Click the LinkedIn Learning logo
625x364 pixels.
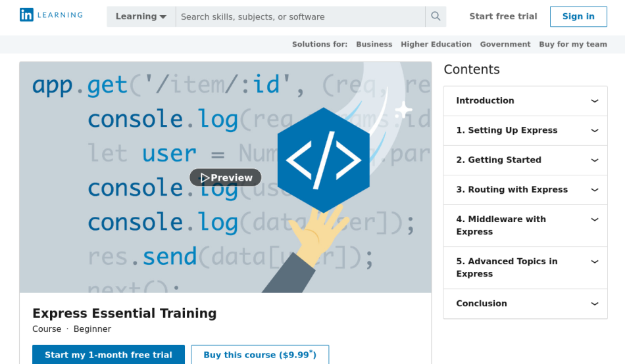click(51, 15)
